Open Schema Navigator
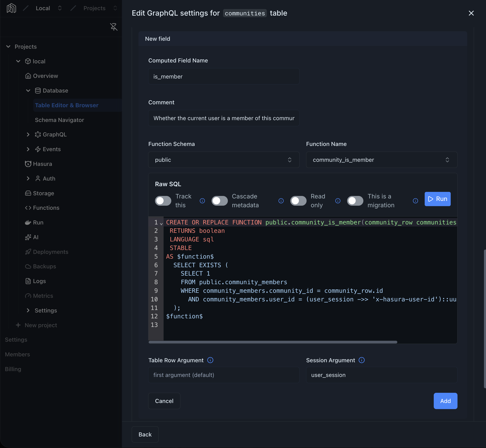486x448 pixels. click(59, 120)
